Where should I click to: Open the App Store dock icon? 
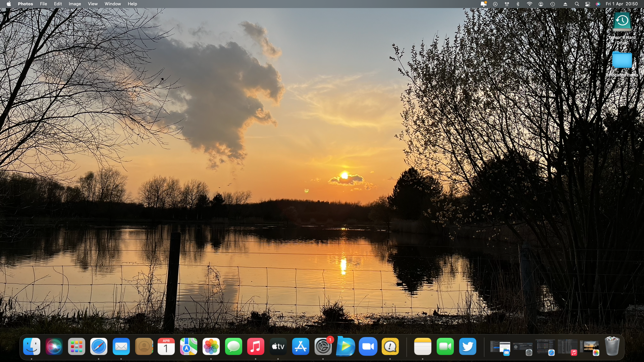[301, 347]
